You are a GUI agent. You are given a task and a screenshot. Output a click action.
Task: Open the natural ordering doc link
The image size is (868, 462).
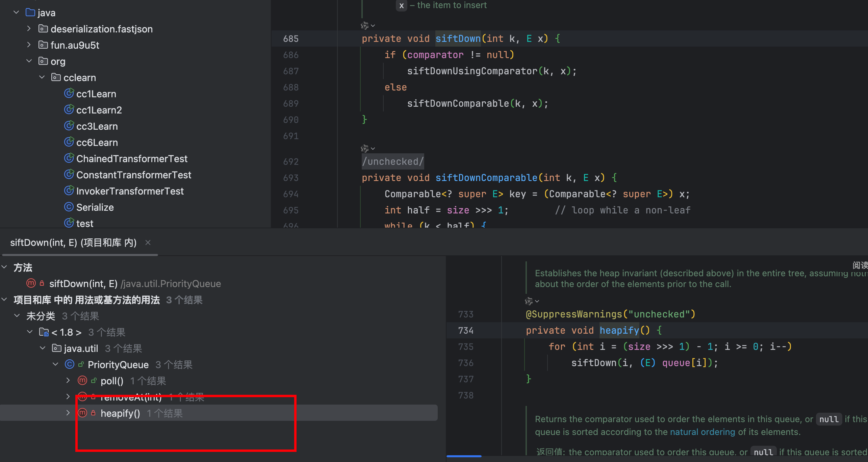coord(702,432)
